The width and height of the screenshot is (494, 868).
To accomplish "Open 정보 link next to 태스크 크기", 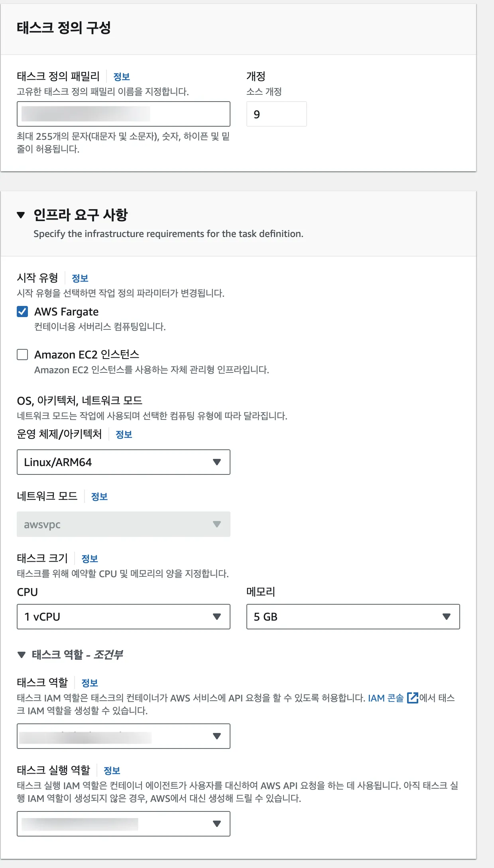I will click(x=90, y=559).
